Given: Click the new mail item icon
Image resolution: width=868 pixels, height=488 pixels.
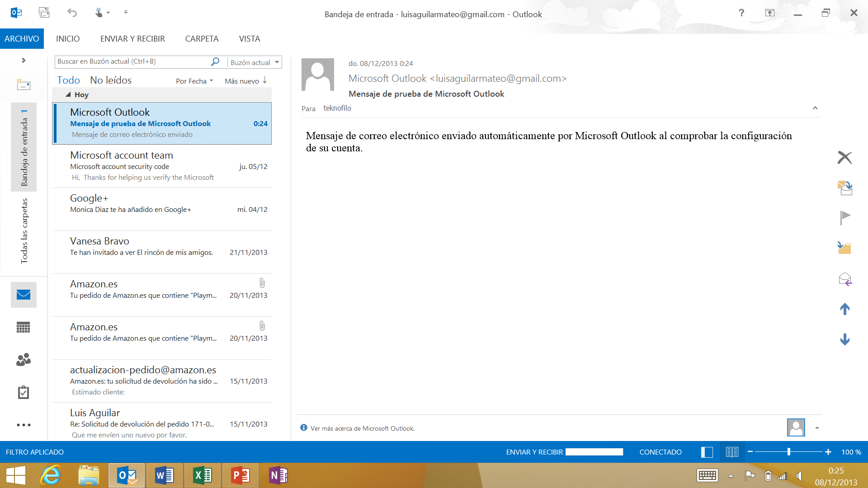Looking at the screenshot, I should [23, 84].
